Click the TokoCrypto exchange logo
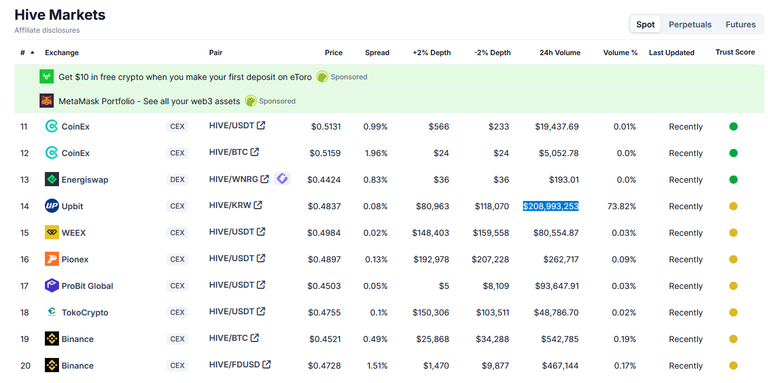768x383 pixels. [51, 312]
